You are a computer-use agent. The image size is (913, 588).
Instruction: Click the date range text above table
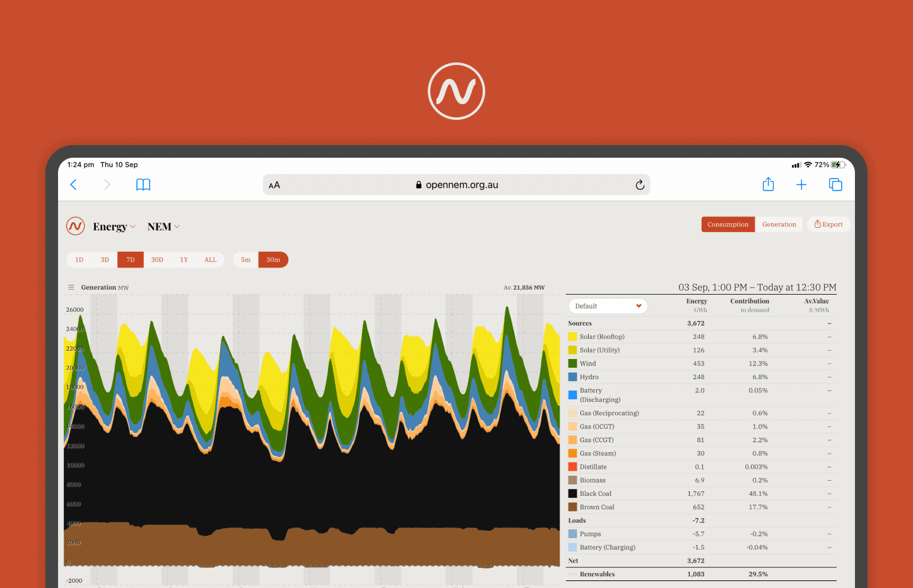pyautogui.click(x=757, y=287)
